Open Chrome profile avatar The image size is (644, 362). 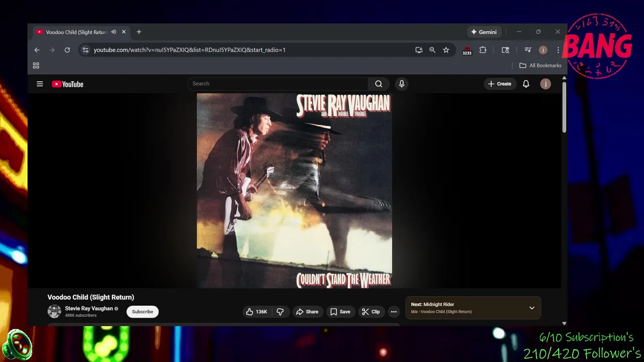[543, 50]
